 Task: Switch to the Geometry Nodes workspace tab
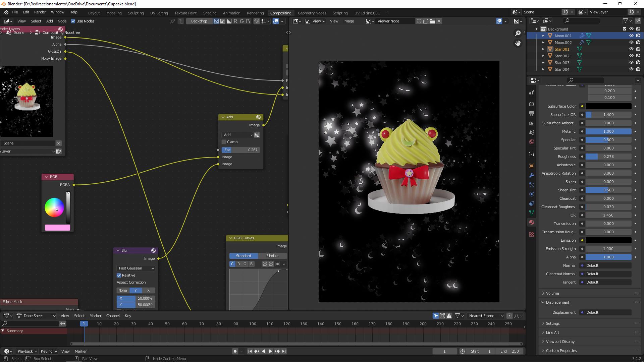click(312, 13)
